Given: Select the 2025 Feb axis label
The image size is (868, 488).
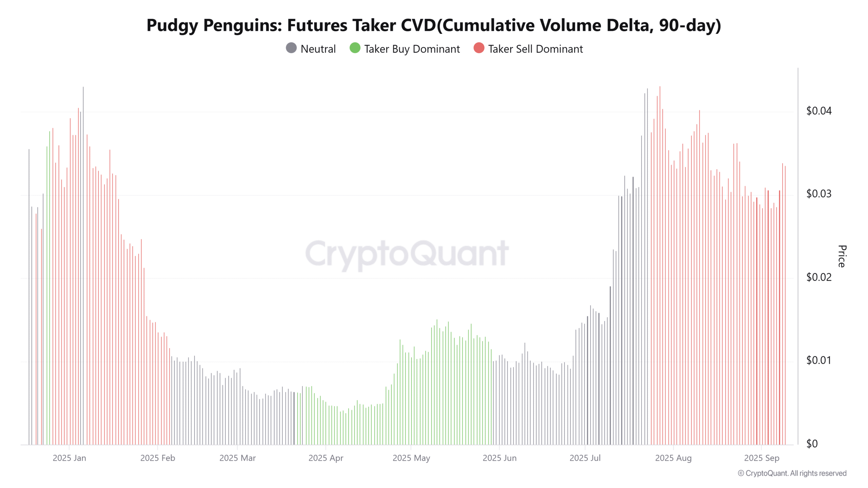Looking at the screenshot, I should tap(158, 458).
